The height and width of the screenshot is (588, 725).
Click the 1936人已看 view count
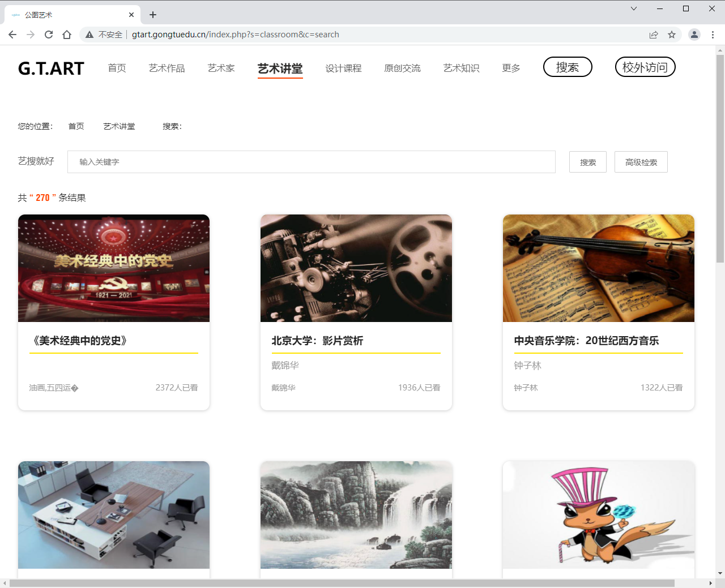tap(419, 388)
